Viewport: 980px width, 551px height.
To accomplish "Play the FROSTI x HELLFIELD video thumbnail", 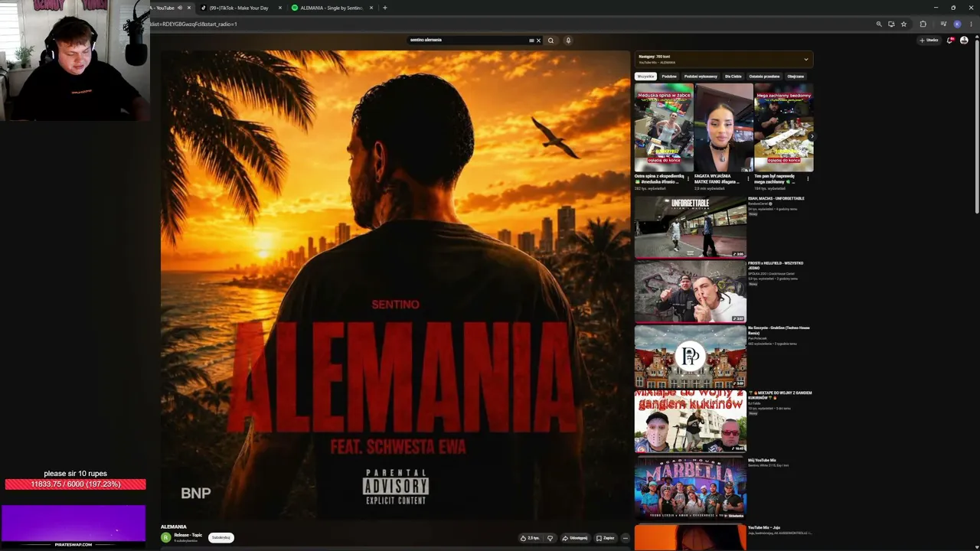I will [x=690, y=292].
